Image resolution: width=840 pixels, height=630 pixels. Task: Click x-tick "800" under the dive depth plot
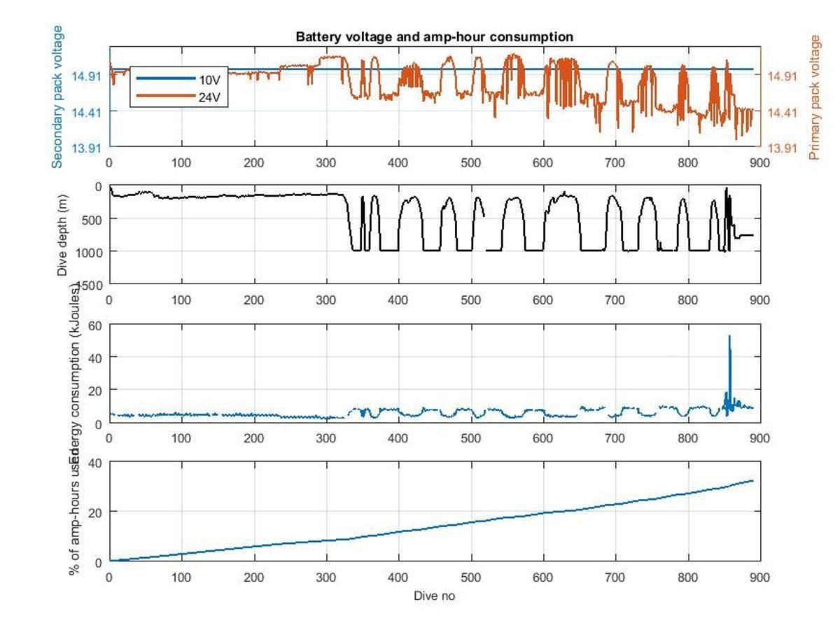coord(688,300)
